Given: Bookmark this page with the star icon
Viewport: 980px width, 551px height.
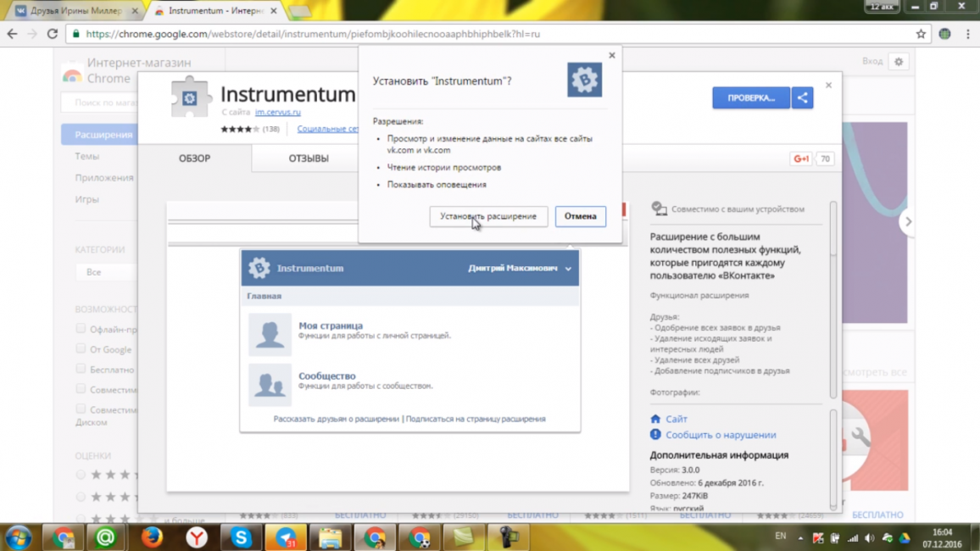Looking at the screenshot, I should 921,34.
